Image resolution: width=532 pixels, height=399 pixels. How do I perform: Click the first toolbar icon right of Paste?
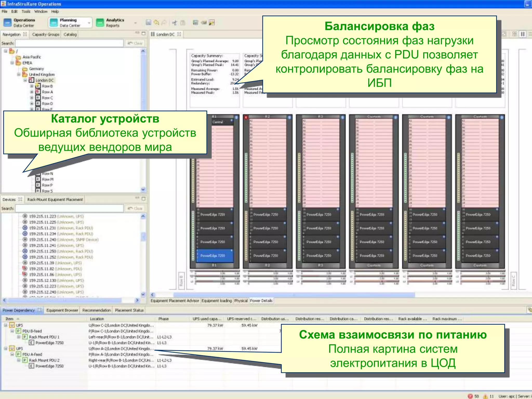click(x=196, y=23)
